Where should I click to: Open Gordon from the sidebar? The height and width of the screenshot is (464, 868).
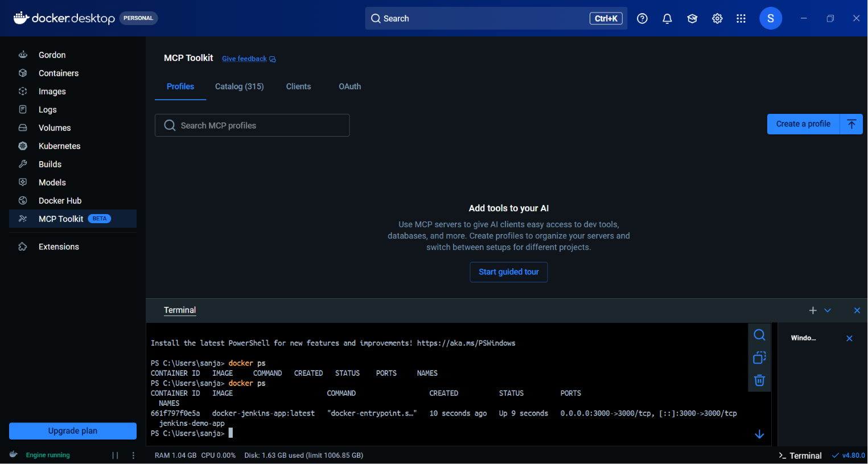(x=73, y=55)
